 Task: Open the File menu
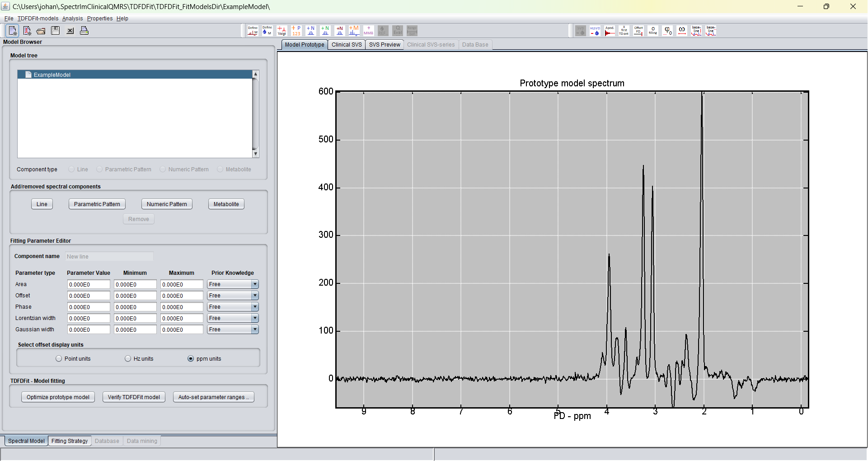9,19
